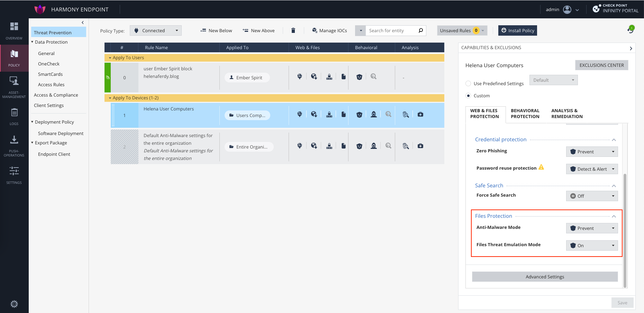Screen dimensions: 644x313
Task: Select the Custom radio button
Action: pyautogui.click(x=468, y=96)
